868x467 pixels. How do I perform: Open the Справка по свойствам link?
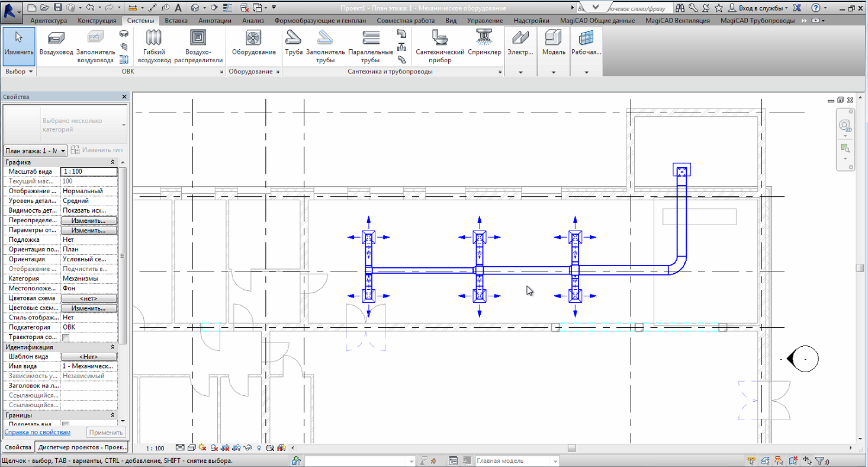point(37,433)
